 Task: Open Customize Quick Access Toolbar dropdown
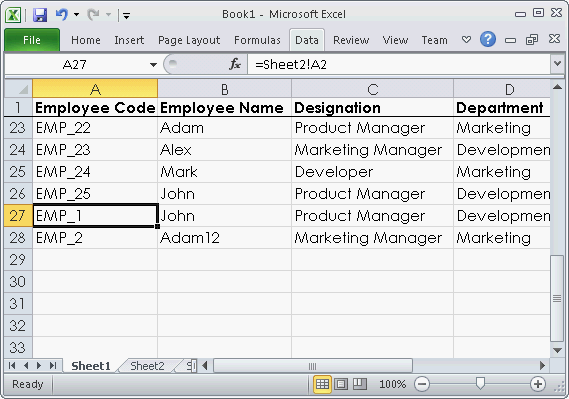(x=126, y=15)
